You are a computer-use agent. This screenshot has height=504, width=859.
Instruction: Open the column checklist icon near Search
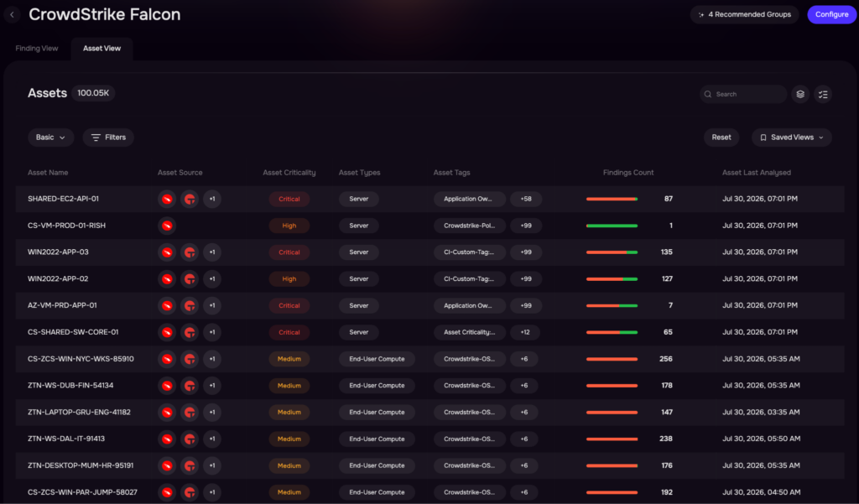[823, 94]
